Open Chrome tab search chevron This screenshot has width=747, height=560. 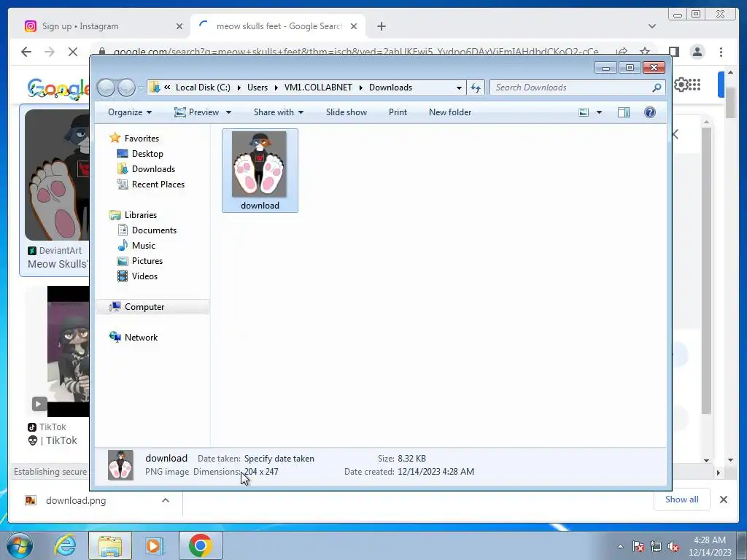(652, 26)
